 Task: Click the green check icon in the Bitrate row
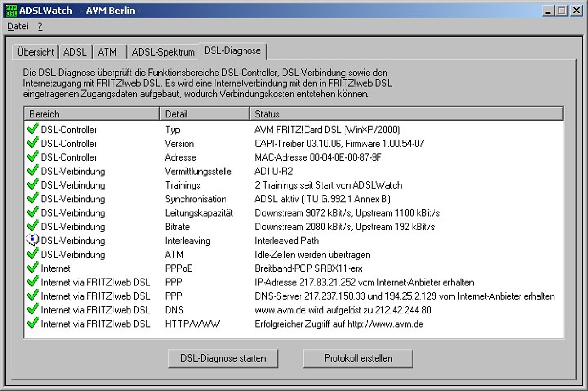[33, 226]
